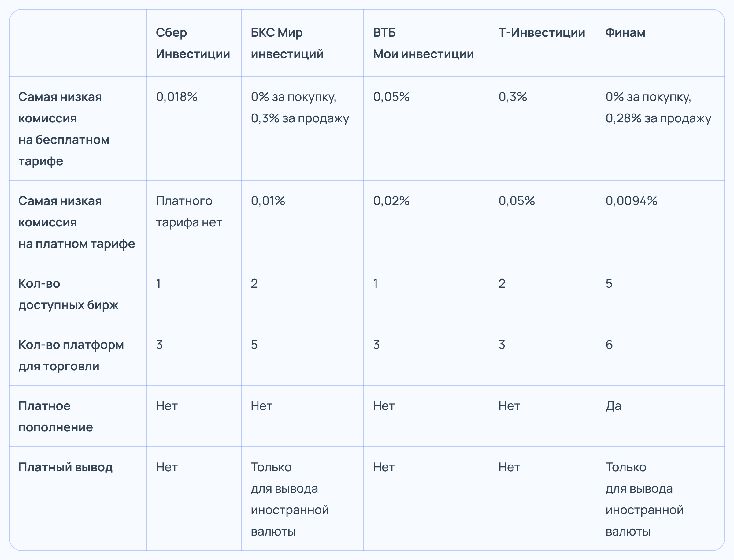
Task: Click the ВТБ Мои инвестиции header
Action: 423,43
